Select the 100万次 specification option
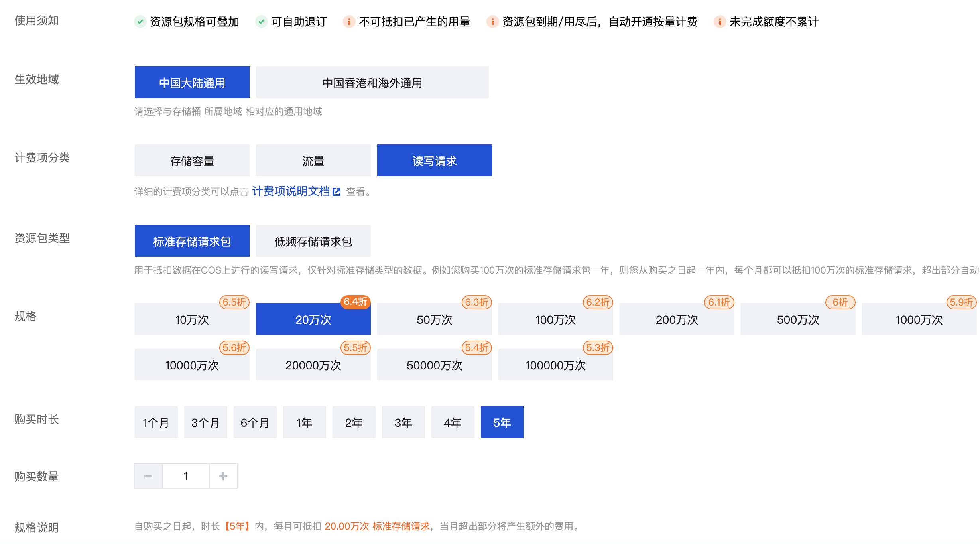Viewport: 980px width, 544px height. tap(555, 319)
